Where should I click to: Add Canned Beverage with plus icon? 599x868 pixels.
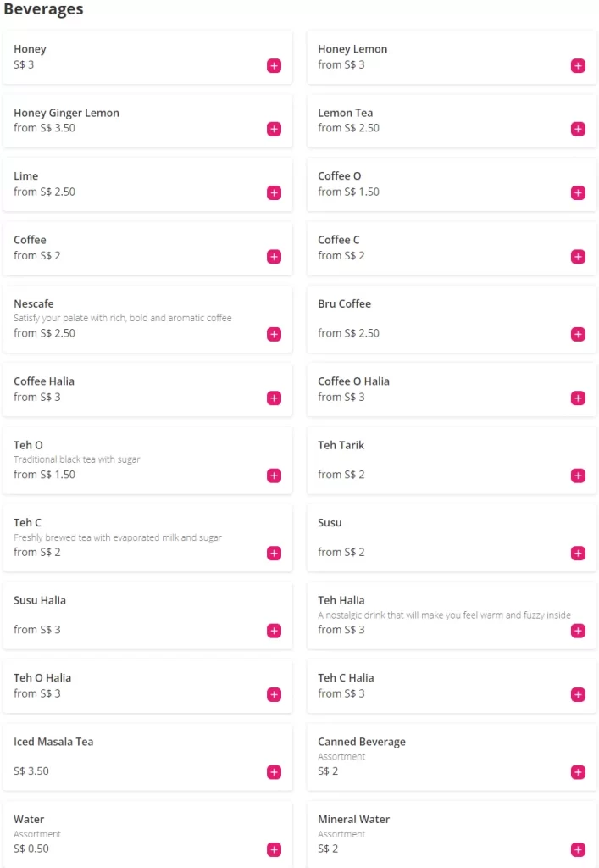[578, 773]
